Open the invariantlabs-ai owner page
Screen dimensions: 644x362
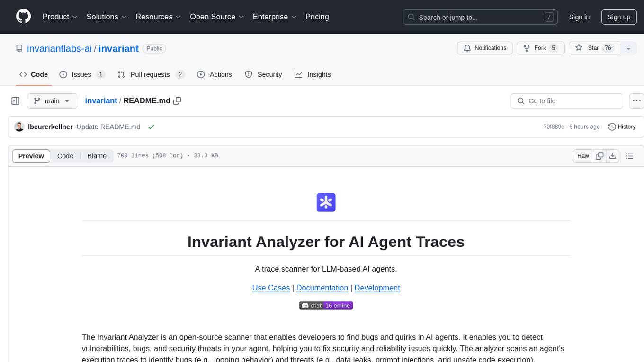pyautogui.click(x=60, y=48)
